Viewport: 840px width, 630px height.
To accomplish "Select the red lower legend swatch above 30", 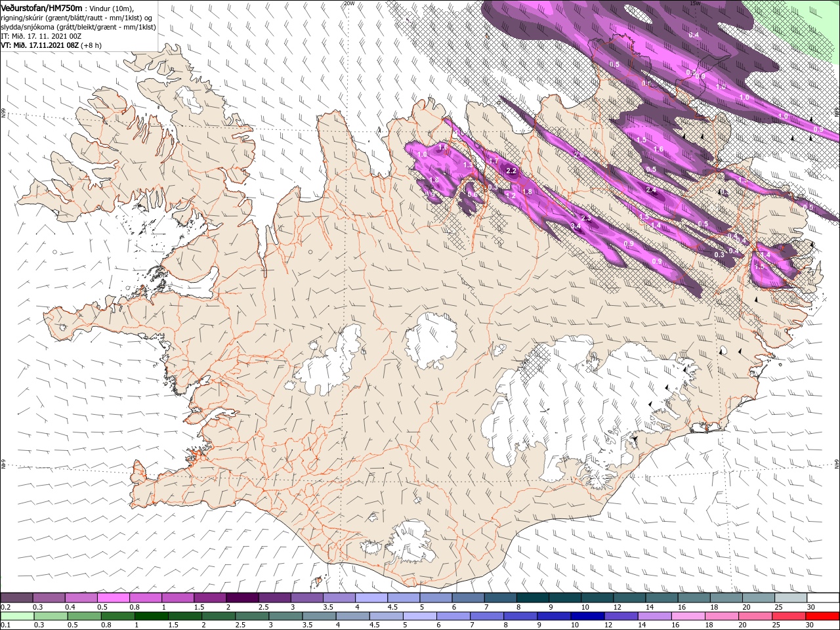I will (822, 616).
